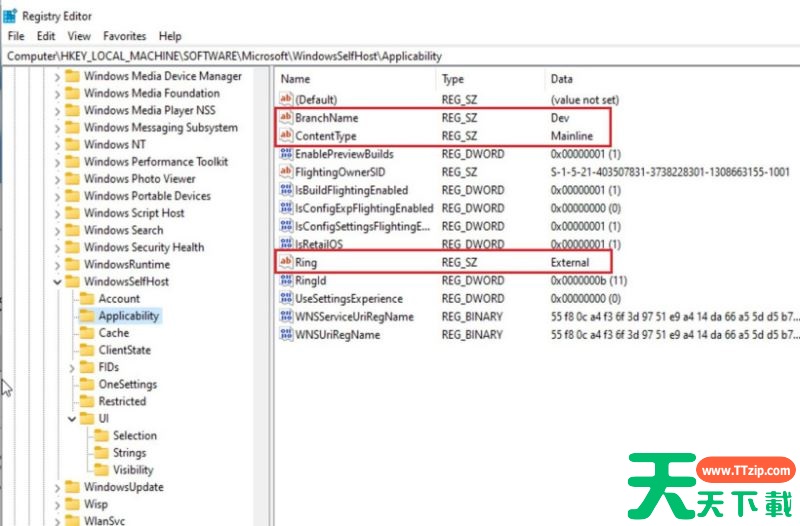The width and height of the screenshot is (800, 526).
Task: Click the BranchName string value icon
Action: coord(286,117)
